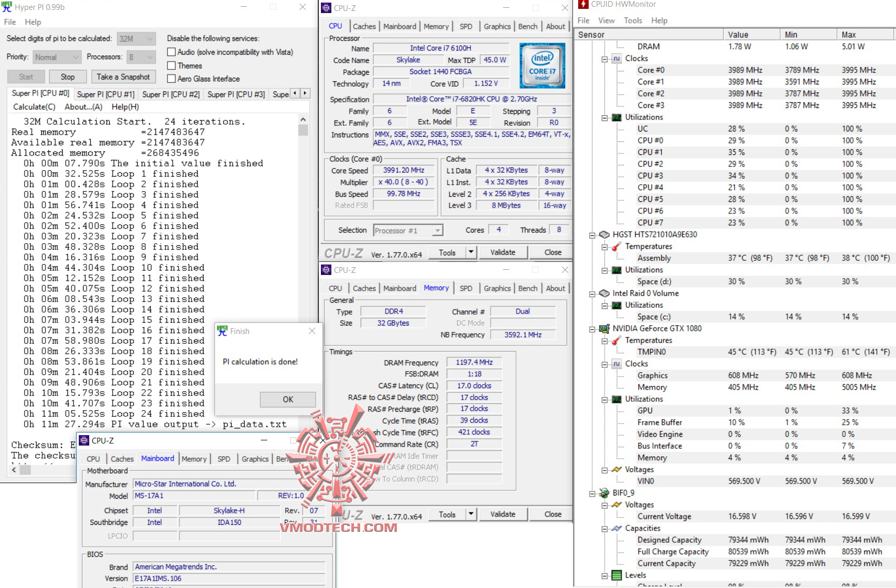Open the Processor selection dropdown in CPU-Z
Viewport: 896px width, 588px height.
click(x=437, y=230)
